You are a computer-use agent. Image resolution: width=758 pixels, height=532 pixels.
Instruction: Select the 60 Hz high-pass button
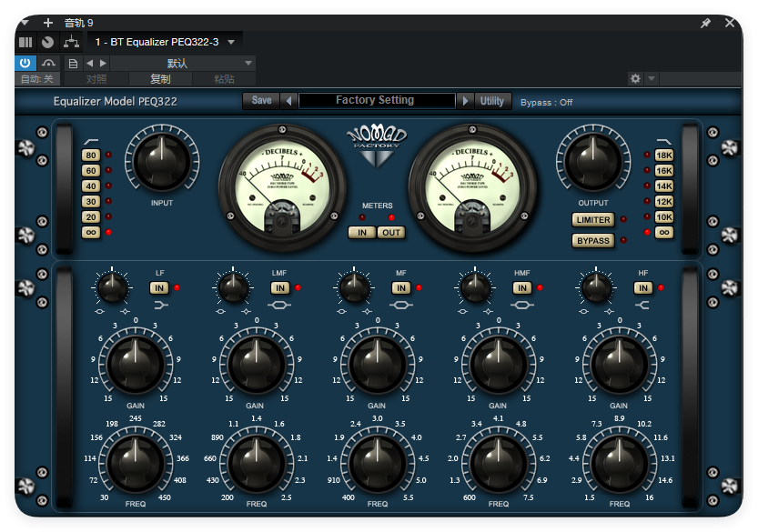(91, 171)
